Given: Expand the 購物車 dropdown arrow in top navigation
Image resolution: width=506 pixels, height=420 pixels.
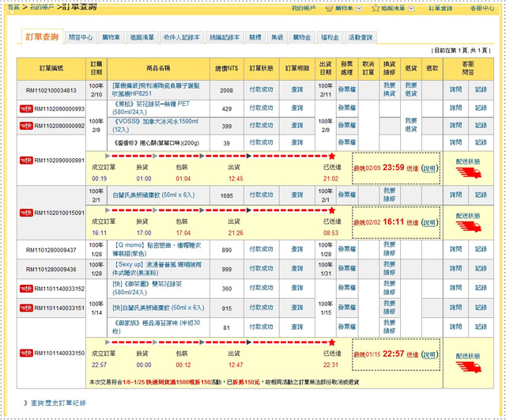Looking at the screenshot, I should tap(358, 9).
